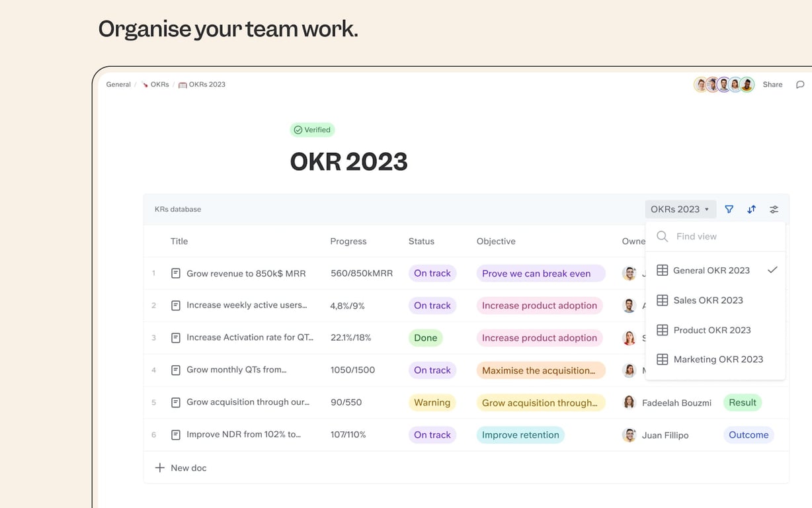Click the owner avatar in Grow revenue row
The width and height of the screenshot is (812, 508).
(x=629, y=273)
